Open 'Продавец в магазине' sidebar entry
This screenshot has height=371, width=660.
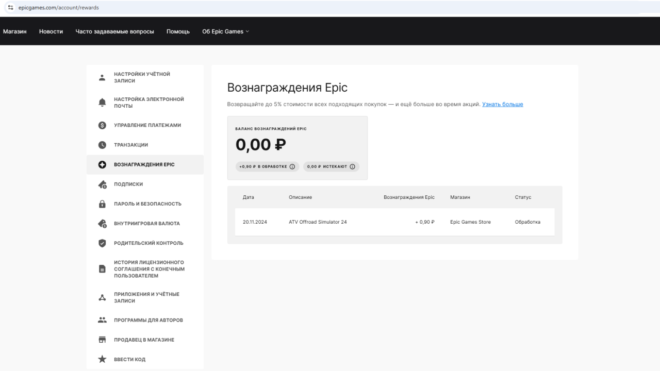pos(145,339)
